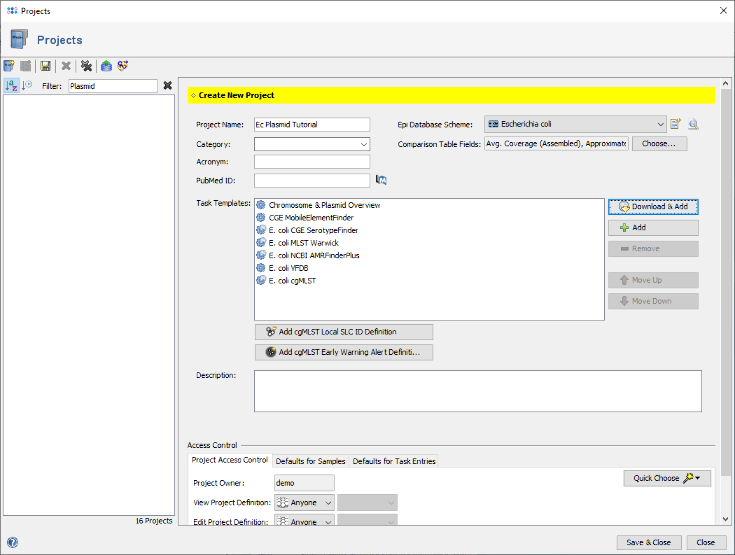This screenshot has height=555, width=735.
Task: Open View Project Definition Anyone dropdown
Action: pos(304,502)
